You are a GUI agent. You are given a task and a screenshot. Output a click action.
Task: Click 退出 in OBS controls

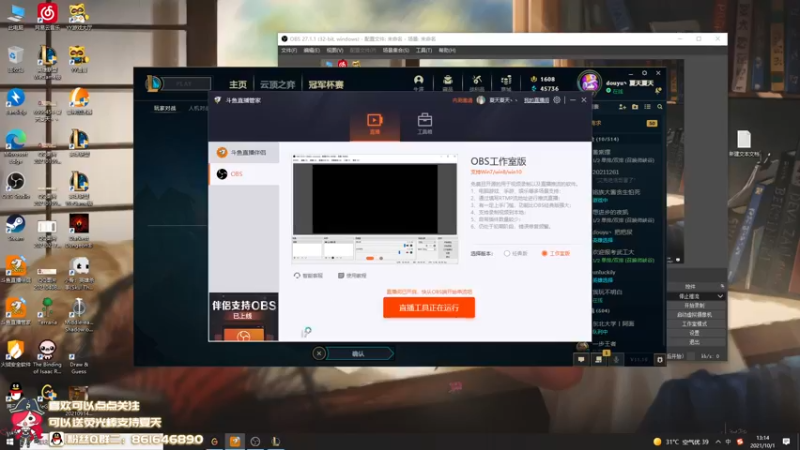[x=694, y=342]
